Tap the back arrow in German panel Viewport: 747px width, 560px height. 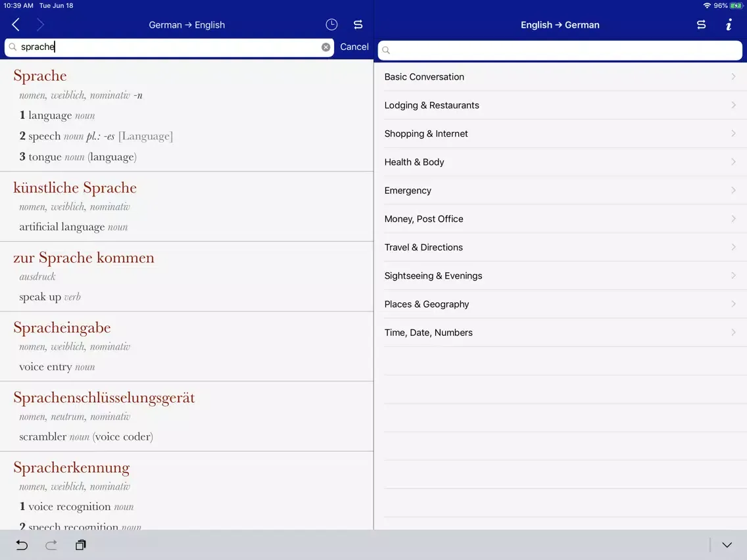[16, 25]
